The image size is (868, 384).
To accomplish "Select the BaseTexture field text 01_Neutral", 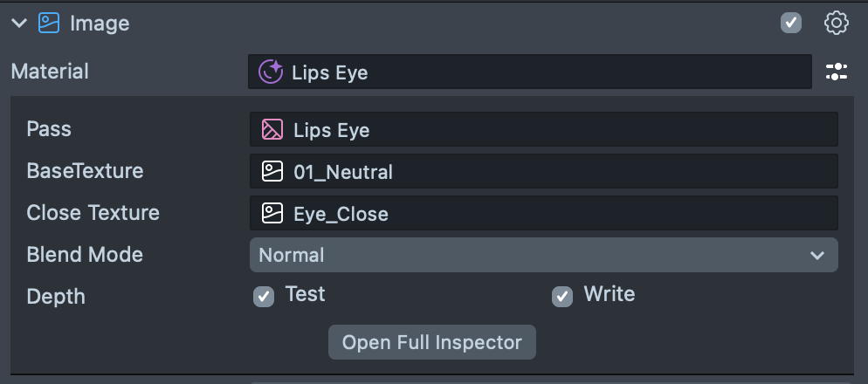I will 343,173.
